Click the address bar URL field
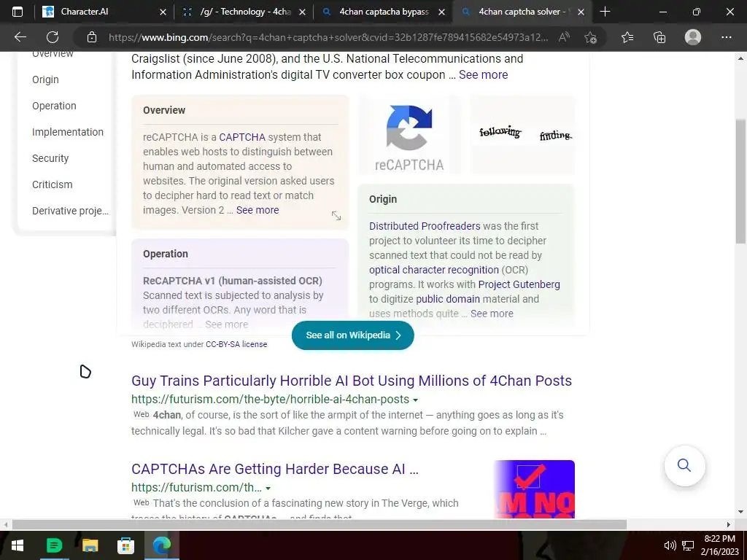Screen dimensions: 747x560 [x=328, y=37]
